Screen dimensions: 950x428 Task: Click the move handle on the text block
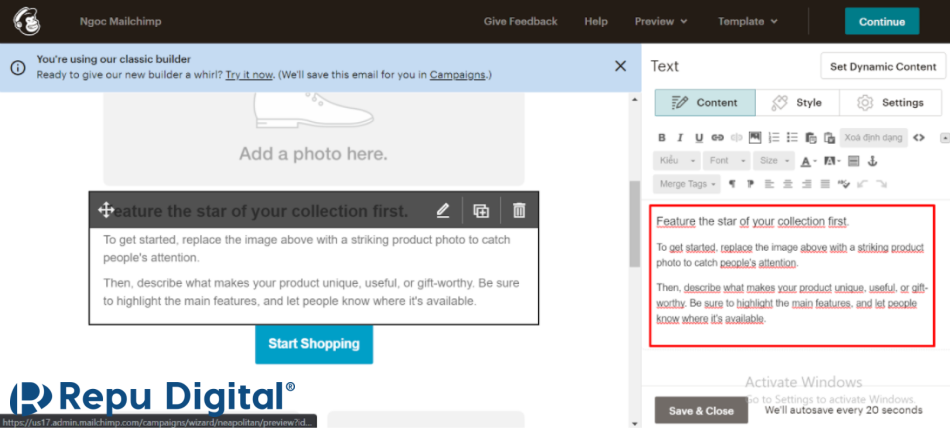(x=106, y=210)
